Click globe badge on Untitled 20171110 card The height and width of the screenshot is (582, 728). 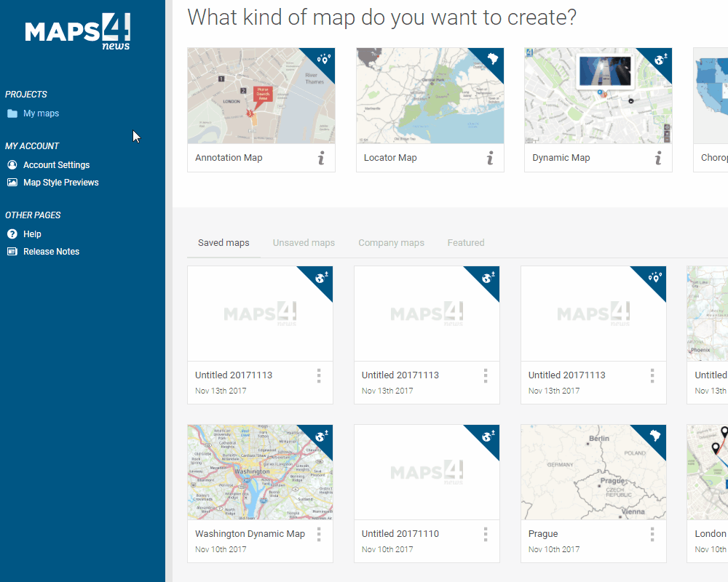pyautogui.click(x=488, y=436)
